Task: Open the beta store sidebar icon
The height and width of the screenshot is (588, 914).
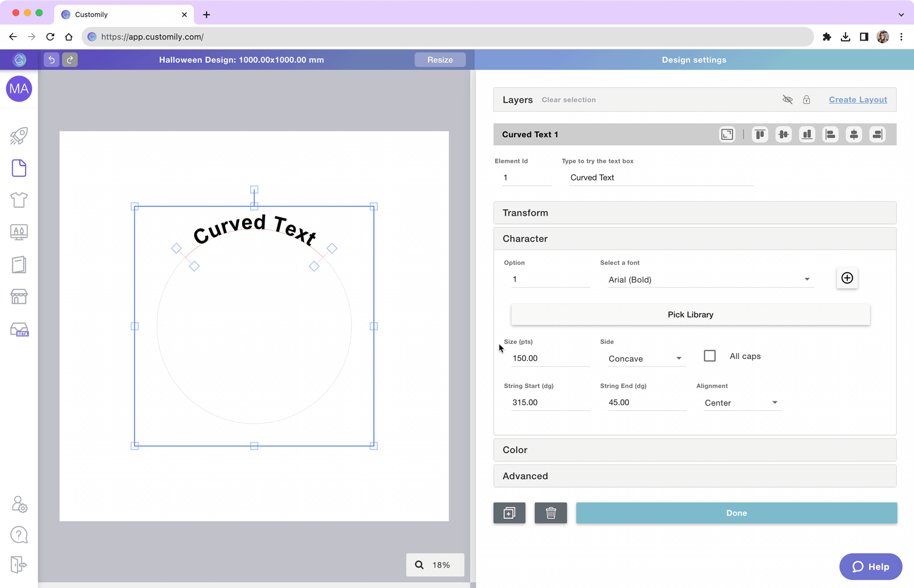Action: (x=19, y=329)
